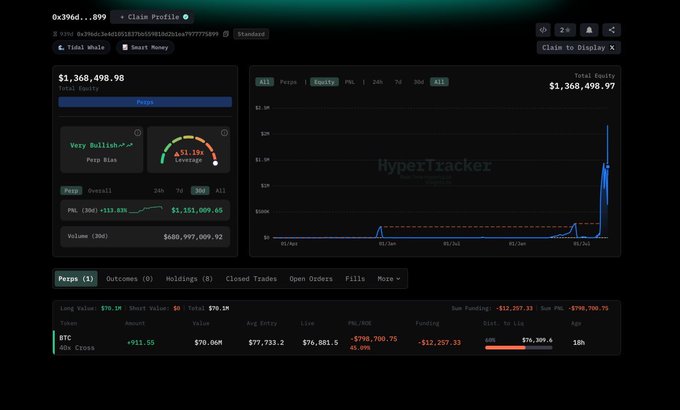The width and height of the screenshot is (680, 410).
Task: Sort positions by Token column header
Action: 69,323
